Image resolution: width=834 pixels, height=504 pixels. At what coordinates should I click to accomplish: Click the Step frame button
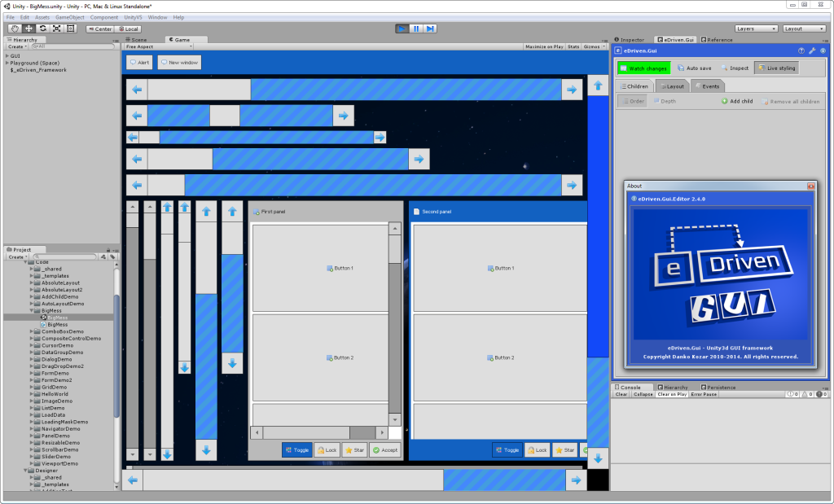pyautogui.click(x=430, y=28)
